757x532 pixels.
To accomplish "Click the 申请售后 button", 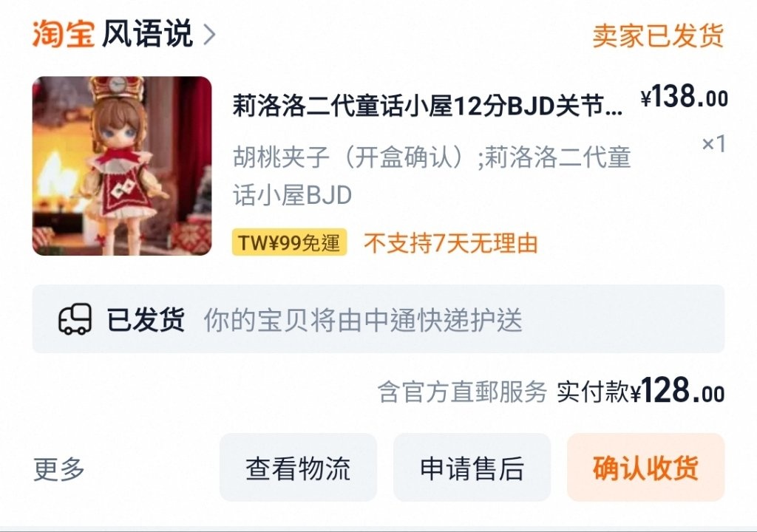I will tap(472, 467).
